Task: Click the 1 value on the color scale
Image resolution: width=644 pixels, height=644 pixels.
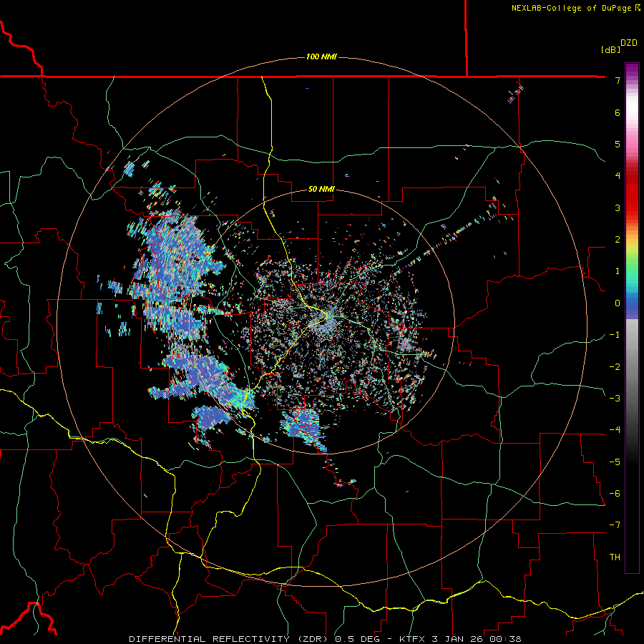Action: (x=618, y=271)
